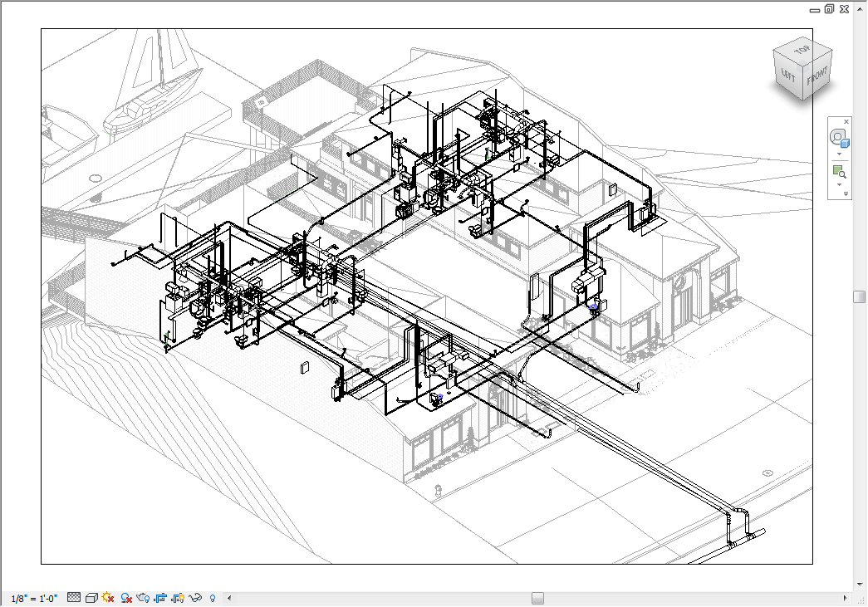Open Temporary Hide/Isolate sunglasses icon
This screenshot has height=607, width=868.
(195, 598)
